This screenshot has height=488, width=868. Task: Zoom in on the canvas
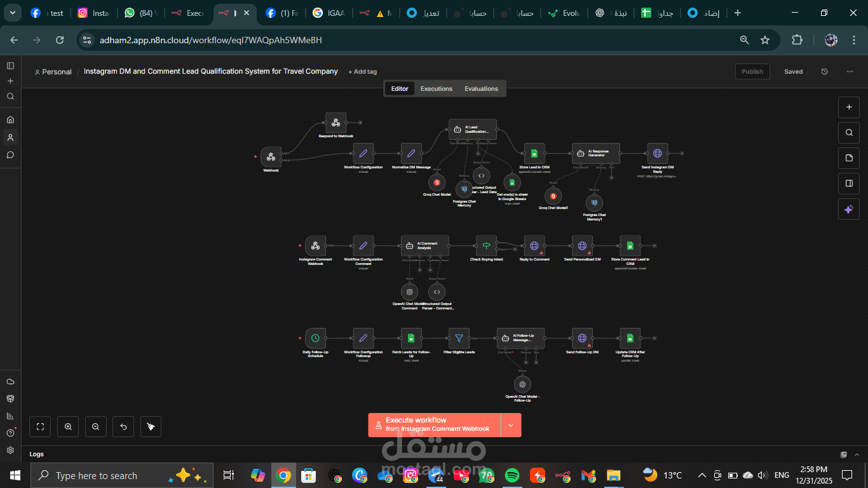point(68,427)
